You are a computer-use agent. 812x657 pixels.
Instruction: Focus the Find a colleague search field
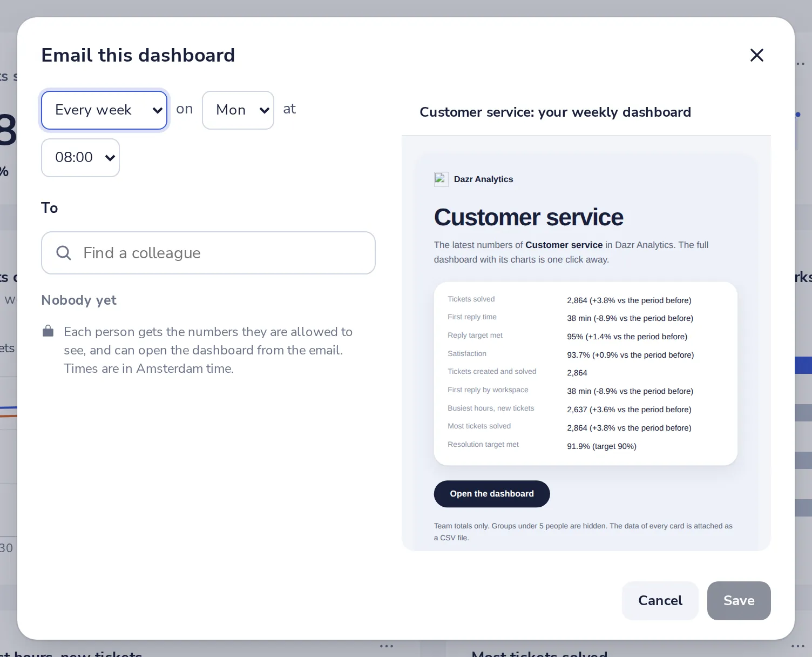point(208,253)
